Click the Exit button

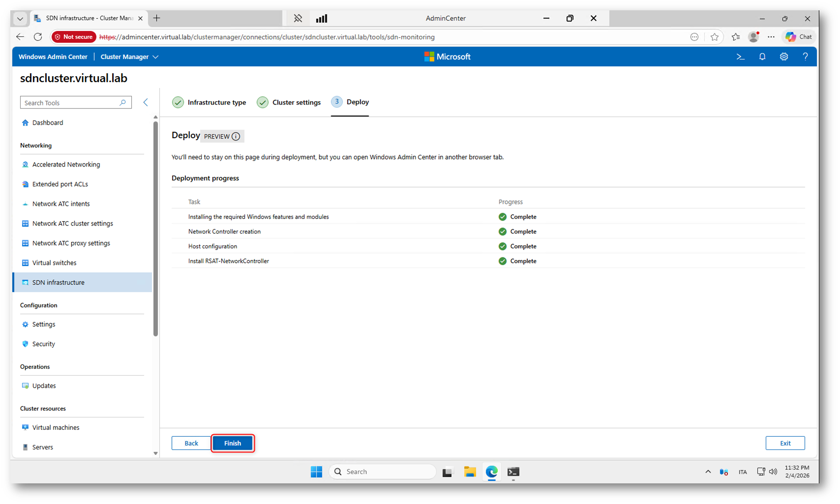(x=785, y=443)
